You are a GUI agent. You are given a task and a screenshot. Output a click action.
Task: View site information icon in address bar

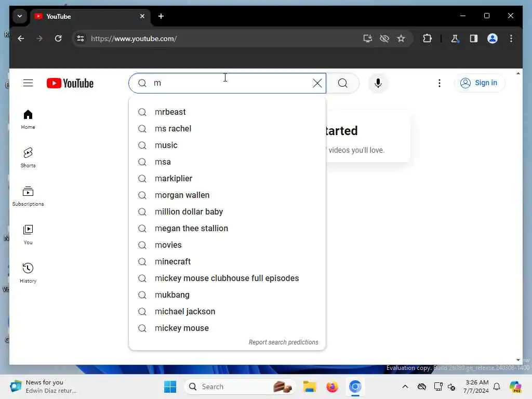point(81,38)
